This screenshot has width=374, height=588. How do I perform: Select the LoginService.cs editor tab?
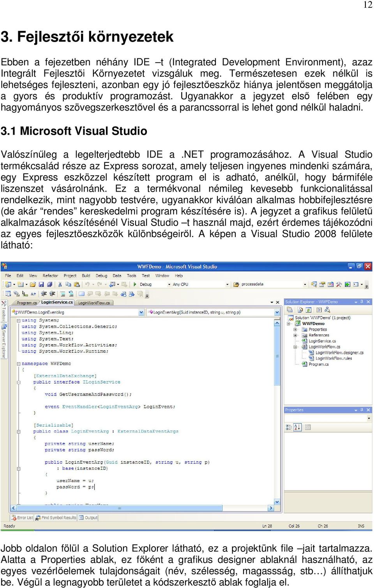(57, 302)
